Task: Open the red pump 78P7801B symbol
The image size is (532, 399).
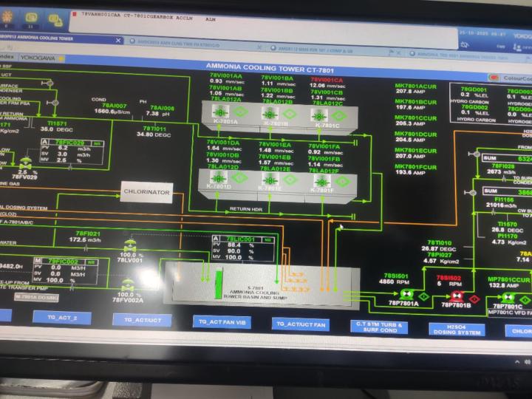Action: pyautogui.click(x=457, y=296)
